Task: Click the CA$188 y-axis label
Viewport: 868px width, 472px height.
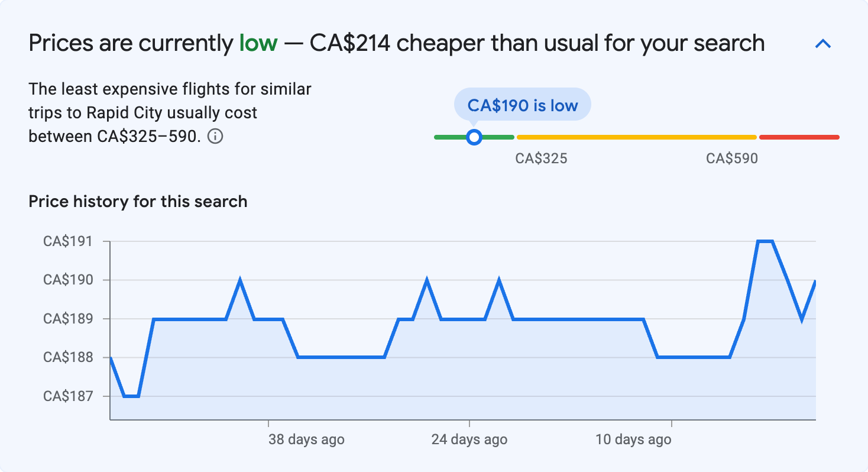Action: pos(68,357)
